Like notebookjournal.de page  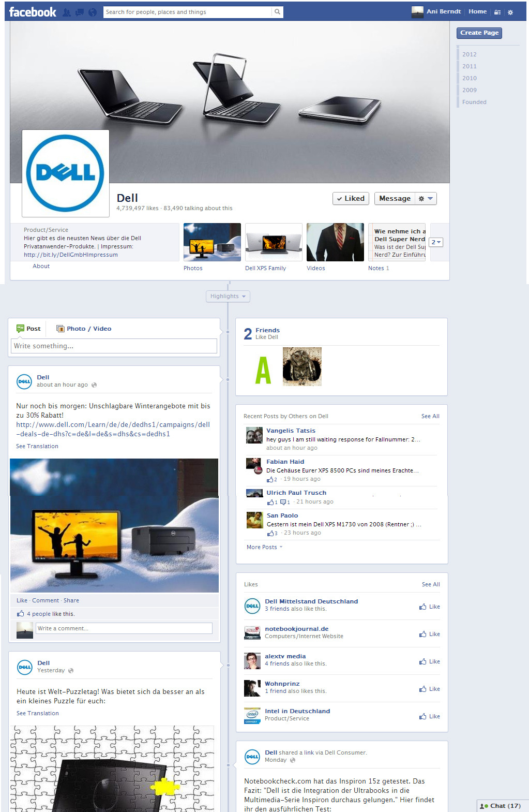point(430,634)
